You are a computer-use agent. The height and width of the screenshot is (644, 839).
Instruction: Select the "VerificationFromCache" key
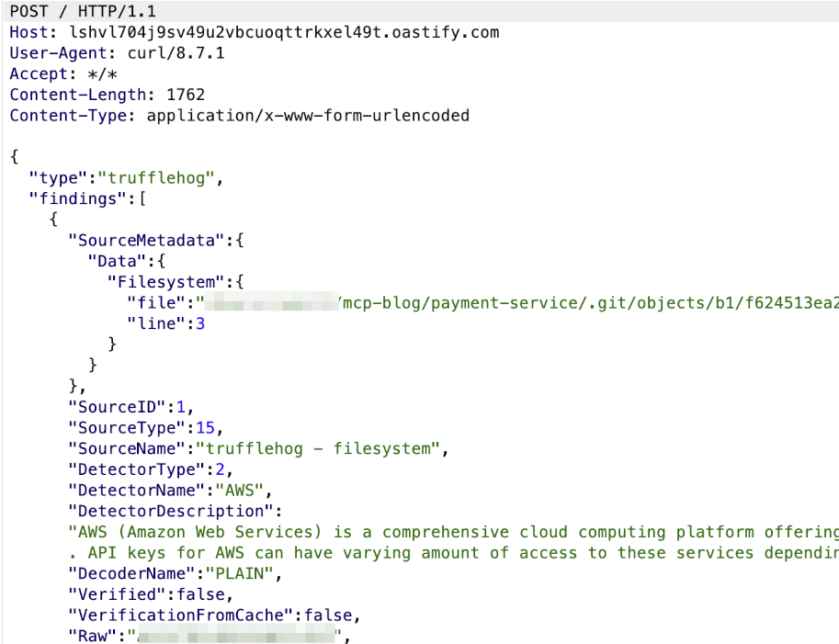click(180, 616)
